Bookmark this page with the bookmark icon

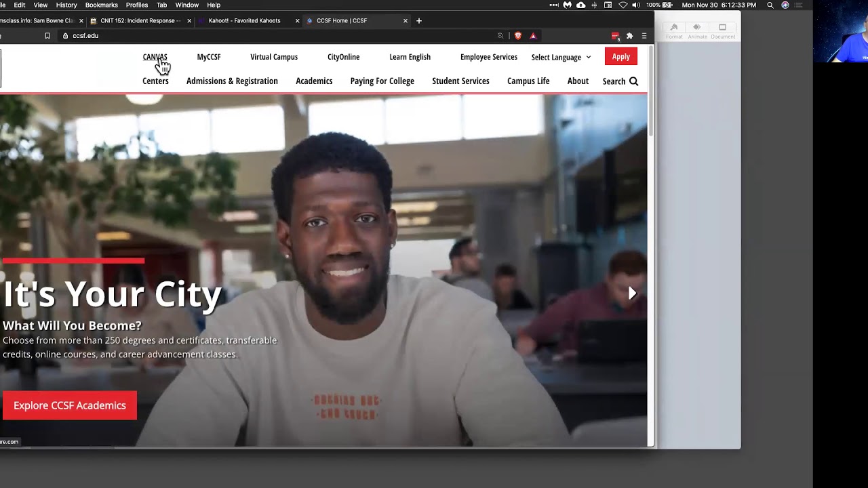(47, 36)
